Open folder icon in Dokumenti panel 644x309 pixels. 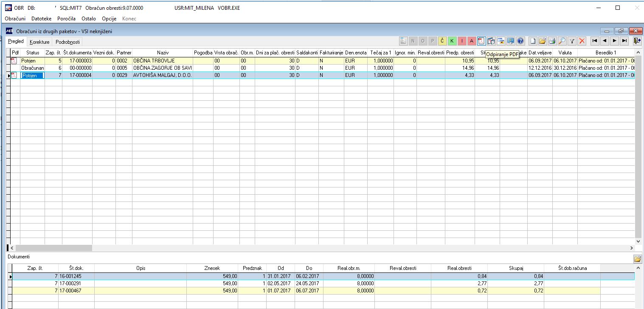(637, 259)
